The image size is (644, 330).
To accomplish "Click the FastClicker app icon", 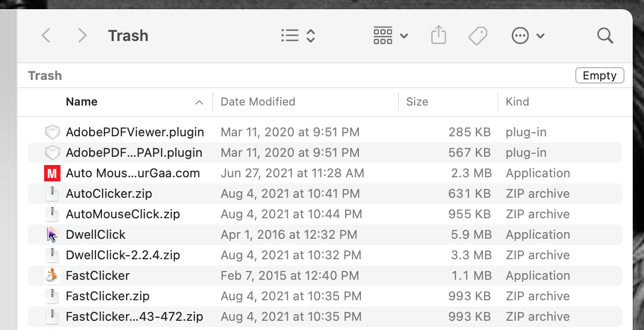I will [x=52, y=275].
